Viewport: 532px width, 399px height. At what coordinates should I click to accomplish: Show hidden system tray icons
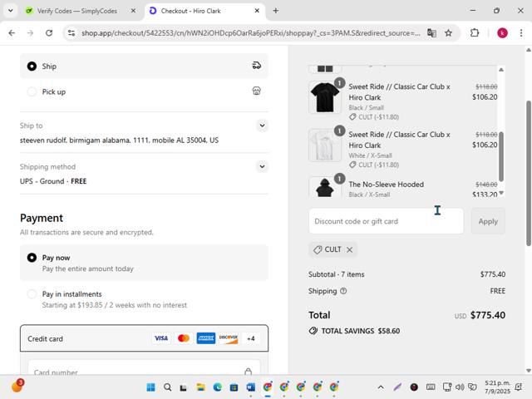(x=381, y=387)
